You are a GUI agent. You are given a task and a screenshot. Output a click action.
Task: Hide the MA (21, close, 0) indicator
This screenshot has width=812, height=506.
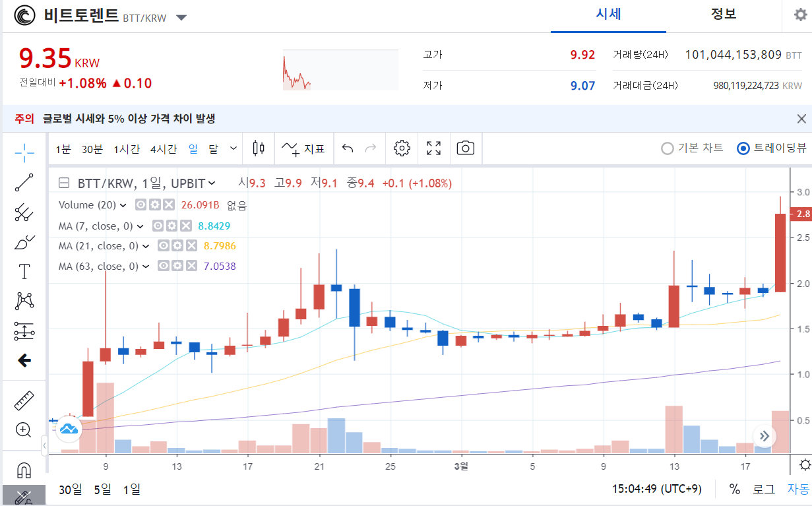click(x=163, y=246)
